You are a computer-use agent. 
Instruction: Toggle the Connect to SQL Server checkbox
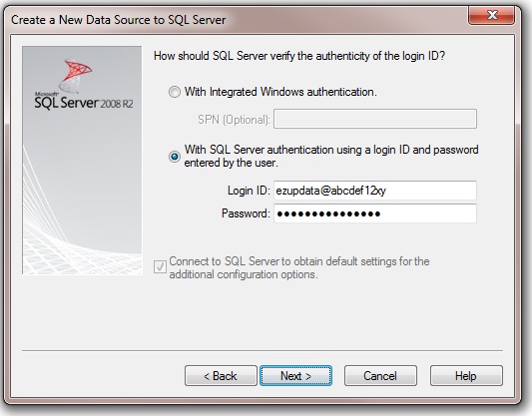(160, 266)
